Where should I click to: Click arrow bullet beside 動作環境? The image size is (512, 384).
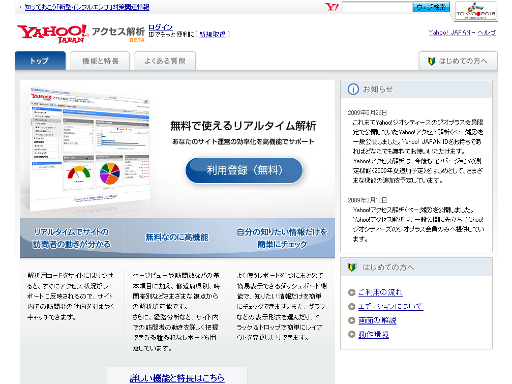click(351, 334)
